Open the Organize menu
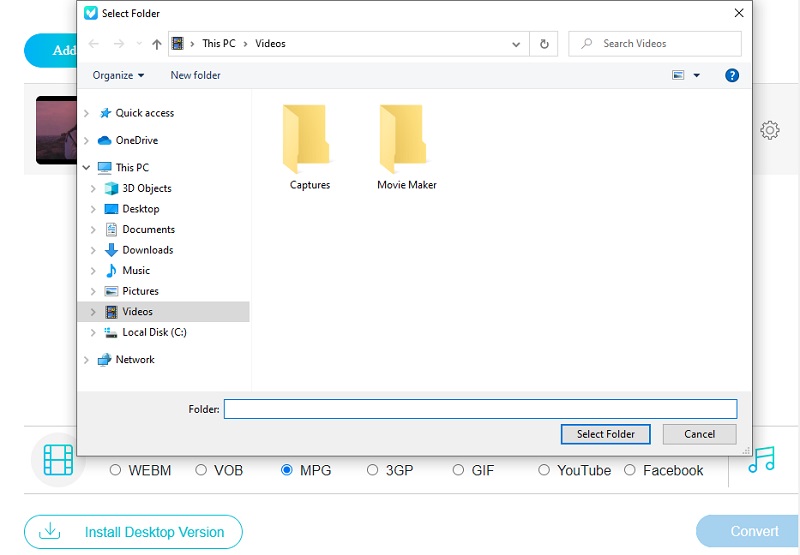Viewport: 800px width, 555px height. [118, 75]
